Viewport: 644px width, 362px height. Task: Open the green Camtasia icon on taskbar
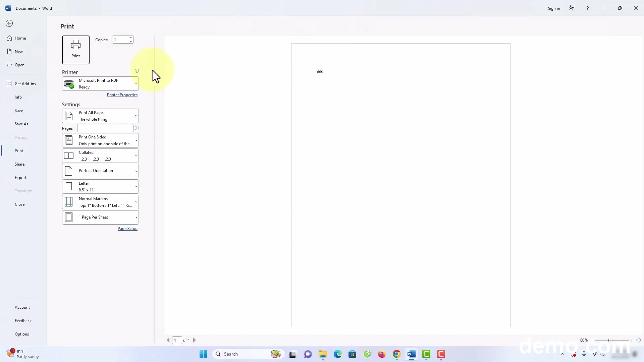point(426,354)
